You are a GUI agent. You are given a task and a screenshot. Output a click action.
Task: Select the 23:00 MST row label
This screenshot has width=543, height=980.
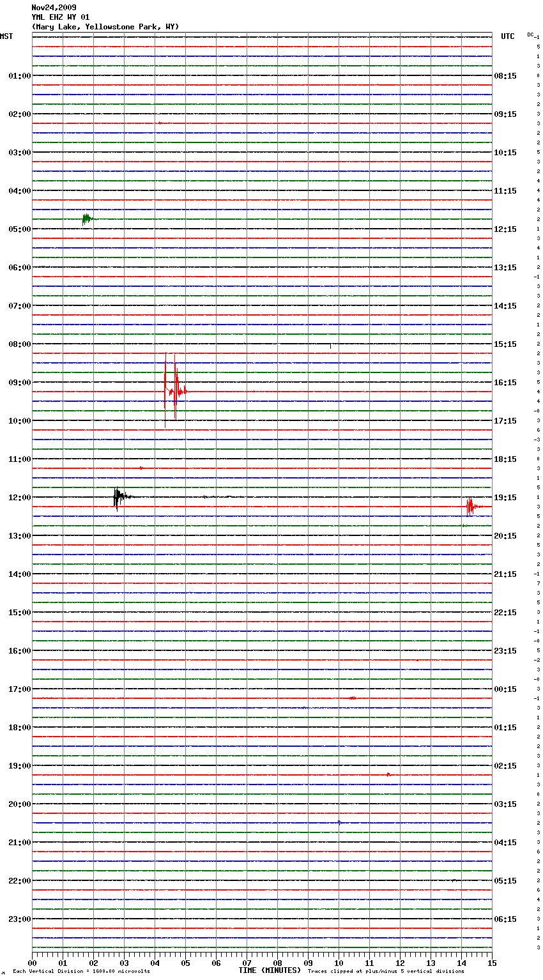[20, 919]
